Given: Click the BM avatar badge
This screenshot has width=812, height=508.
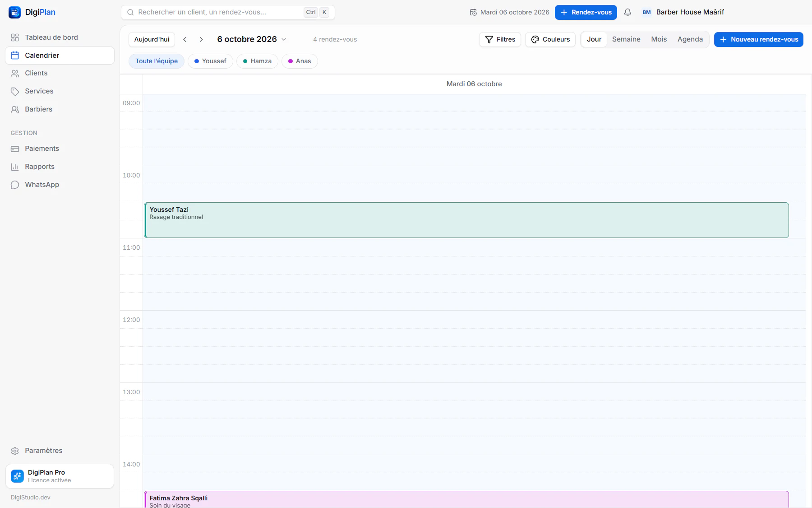Looking at the screenshot, I should (646, 12).
